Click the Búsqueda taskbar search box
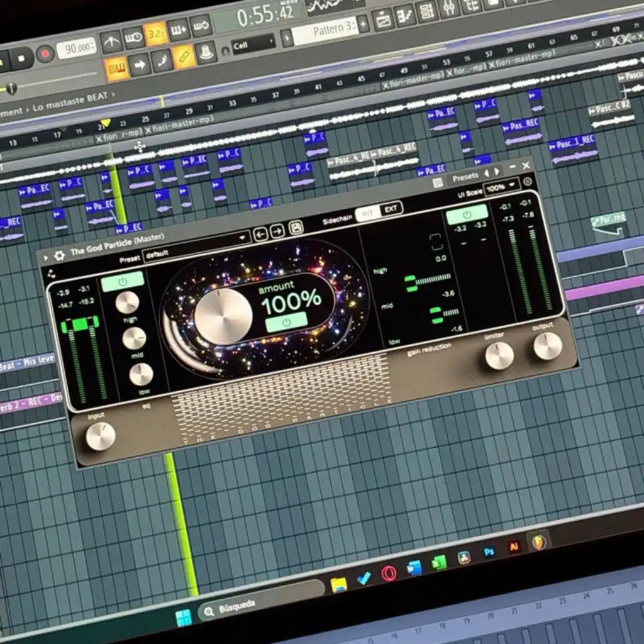 [x=261, y=601]
